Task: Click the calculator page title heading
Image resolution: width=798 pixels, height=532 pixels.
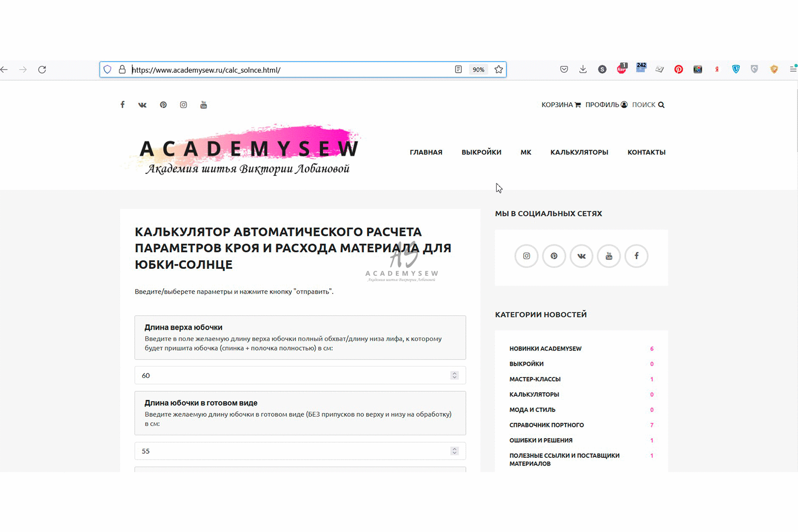Action: tap(293, 248)
